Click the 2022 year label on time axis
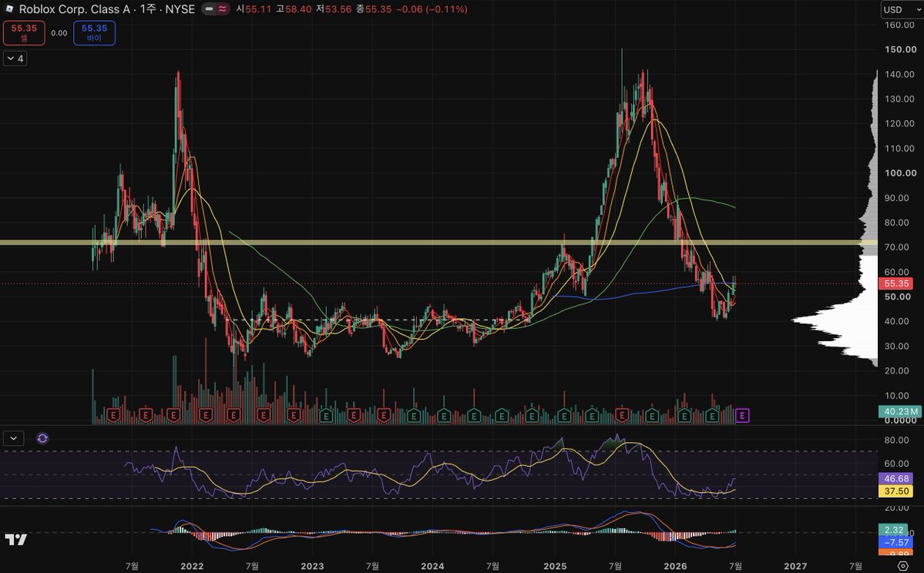This screenshot has height=573, width=924. click(192, 566)
